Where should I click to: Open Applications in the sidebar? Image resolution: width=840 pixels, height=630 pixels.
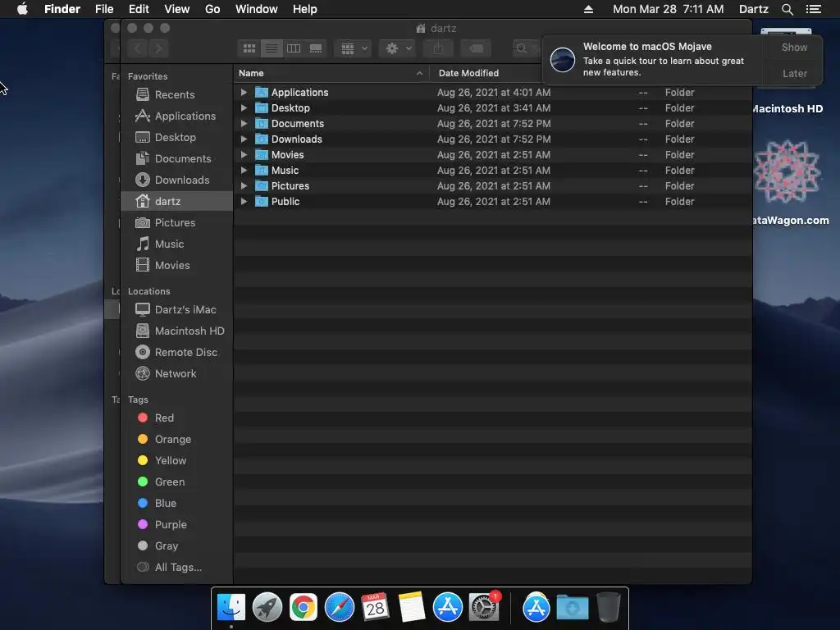pos(176,116)
